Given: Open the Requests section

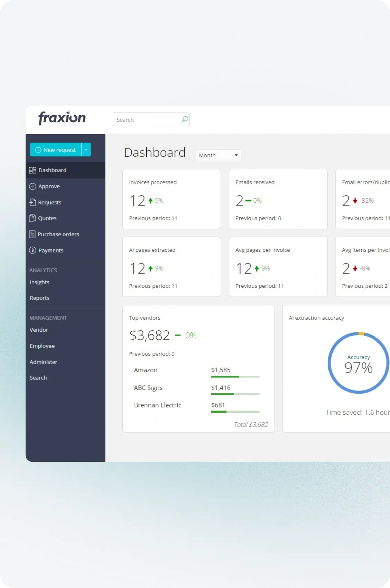Looking at the screenshot, I should pyautogui.click(x=65, y=202).
